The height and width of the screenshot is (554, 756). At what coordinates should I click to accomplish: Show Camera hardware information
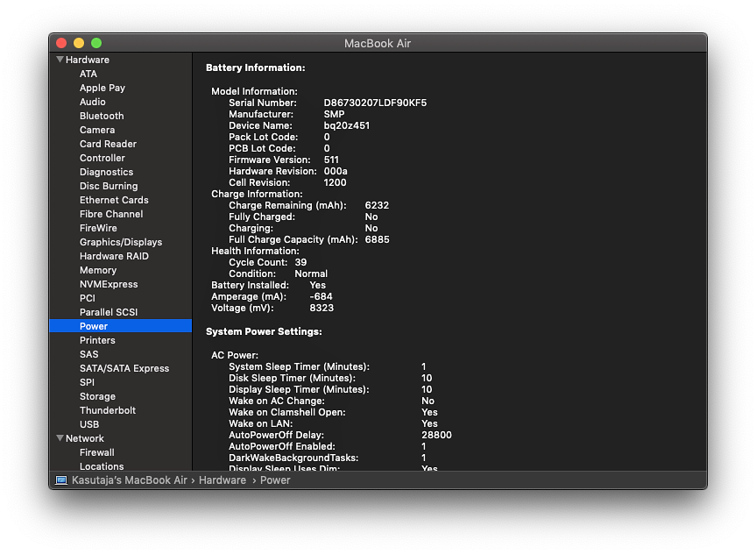pos(97,130)
